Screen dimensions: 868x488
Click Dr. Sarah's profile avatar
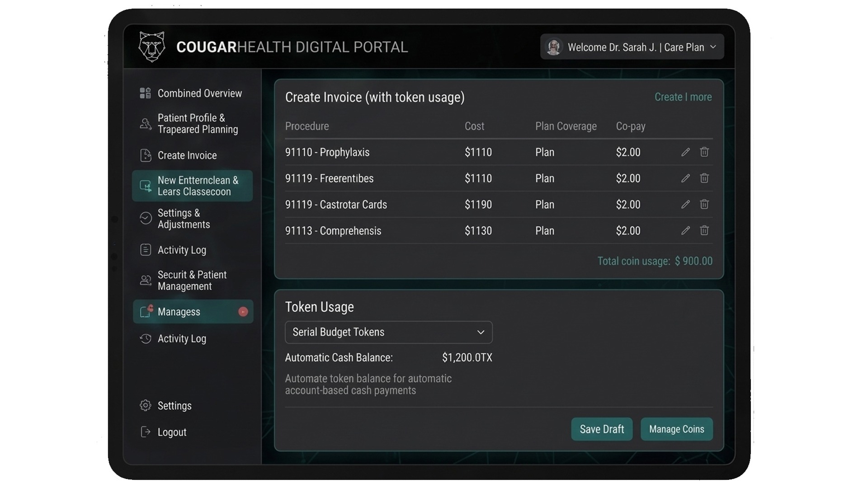pyautogui.click(x=553, y=47)
